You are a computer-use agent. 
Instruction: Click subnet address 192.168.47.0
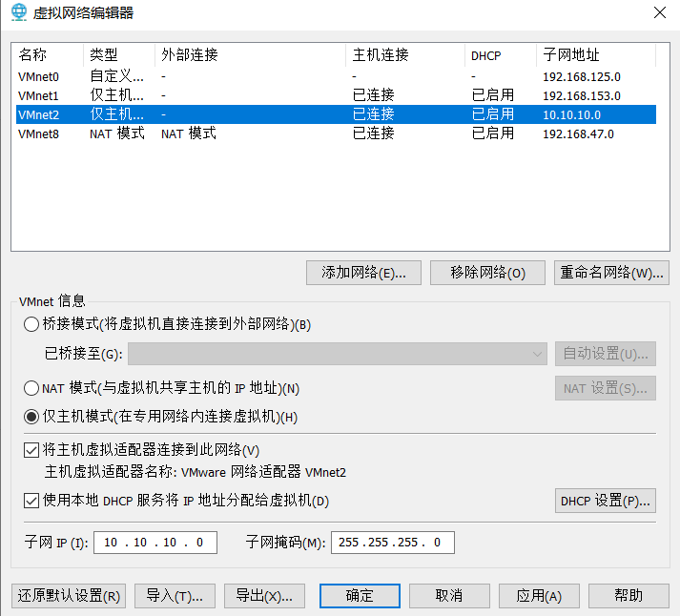578,133
